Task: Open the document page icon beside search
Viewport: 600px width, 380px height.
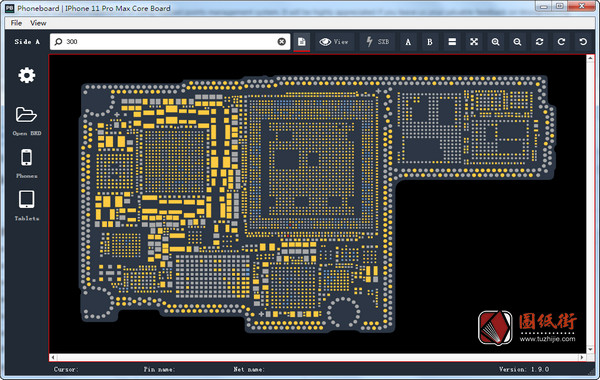Action: (302, 42)
